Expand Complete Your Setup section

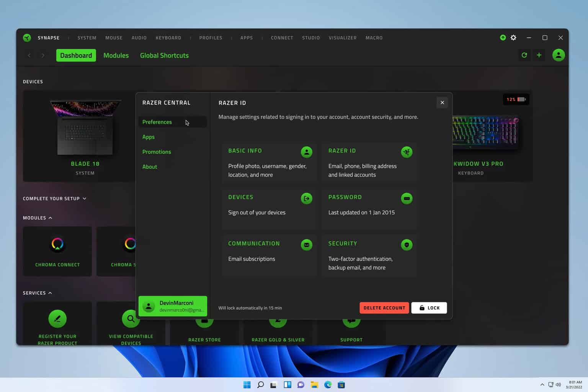pyautogui.click(x=54, y=198)
